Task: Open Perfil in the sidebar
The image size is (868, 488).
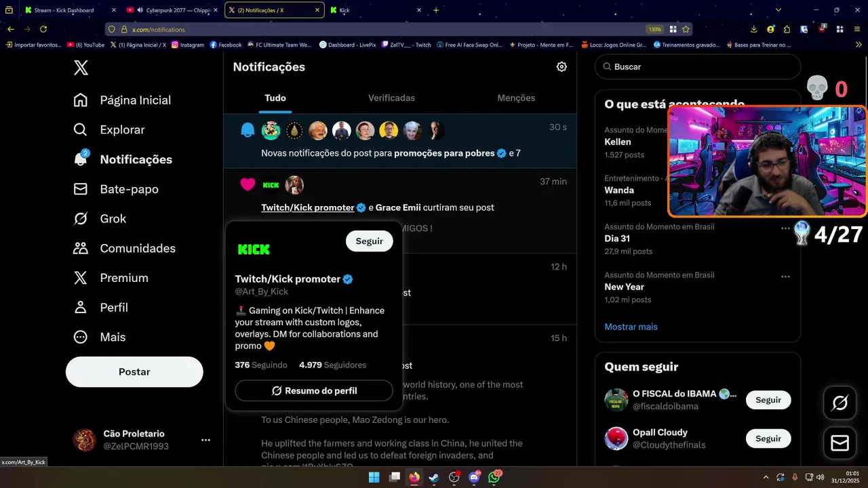Action: (100, 307)
